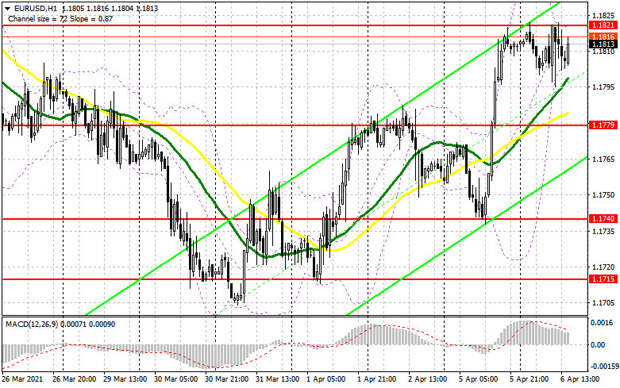Click the EURUSD,H1 symbol title text
The width and height of the screenshot is (620, 388).
(x=36, y=8)
